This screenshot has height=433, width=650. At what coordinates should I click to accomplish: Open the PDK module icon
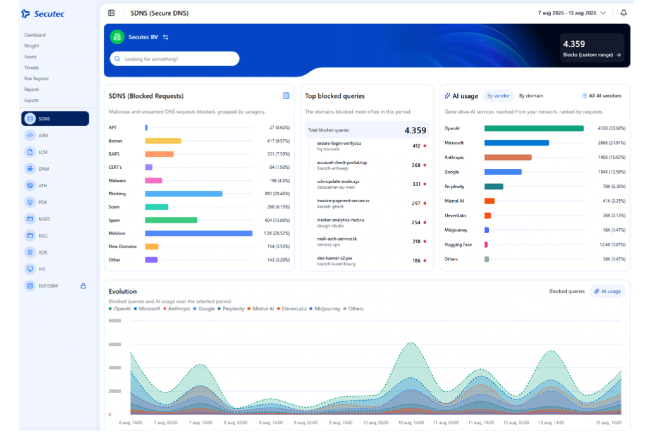pyautogui.click(x=30, y=202)
